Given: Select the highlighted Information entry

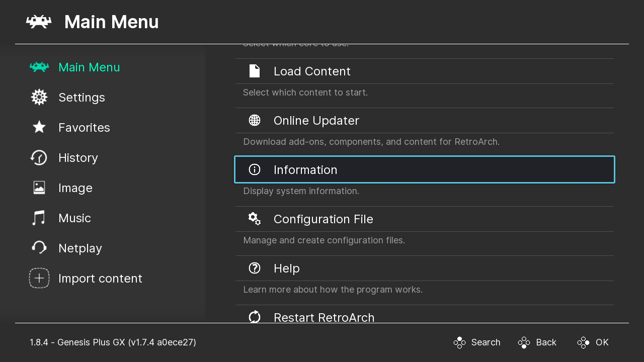Looking at the screenshot, I should (425, 169).
